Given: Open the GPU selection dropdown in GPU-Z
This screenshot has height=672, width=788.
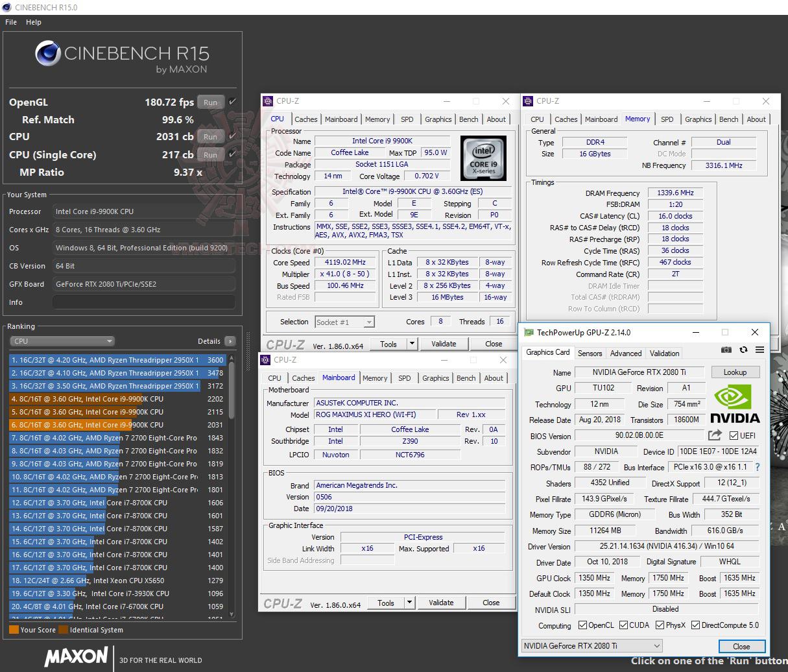Looking at the screenshot, I should click(591, 645).
